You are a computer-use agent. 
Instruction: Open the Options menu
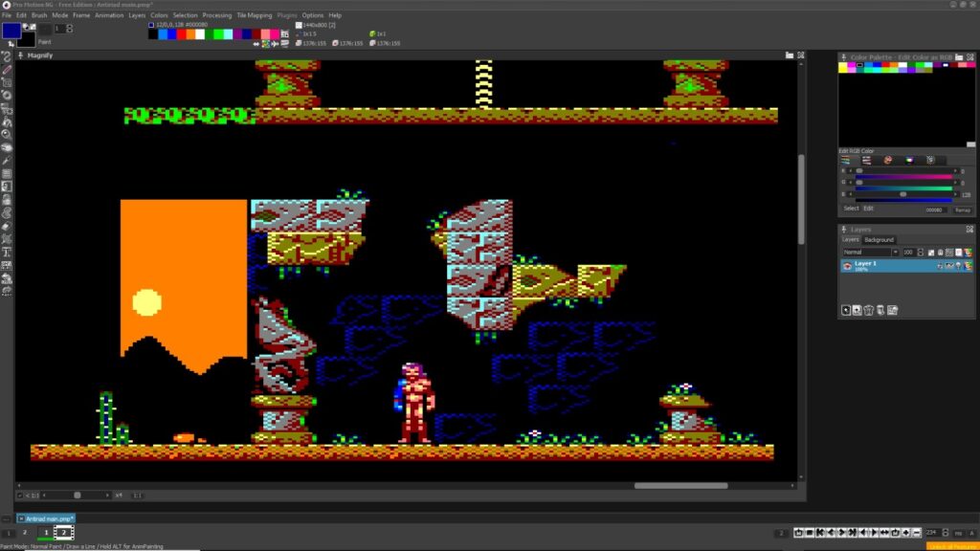point(313,15)
